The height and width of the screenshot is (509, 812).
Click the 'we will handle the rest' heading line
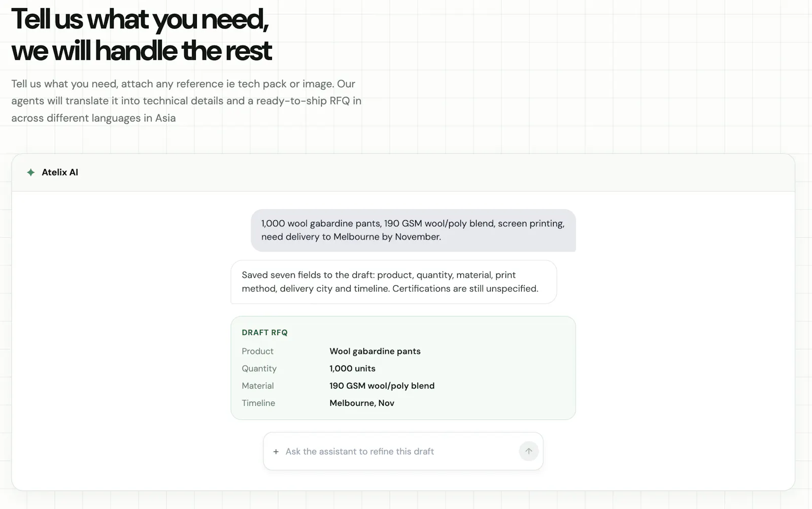pyautogui.click(x=142, y=51)
